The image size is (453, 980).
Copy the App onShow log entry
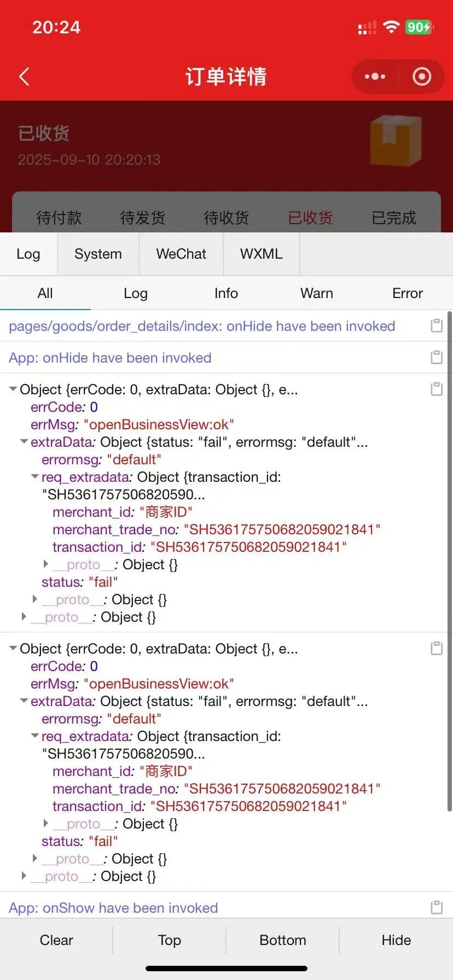(437, 907)
